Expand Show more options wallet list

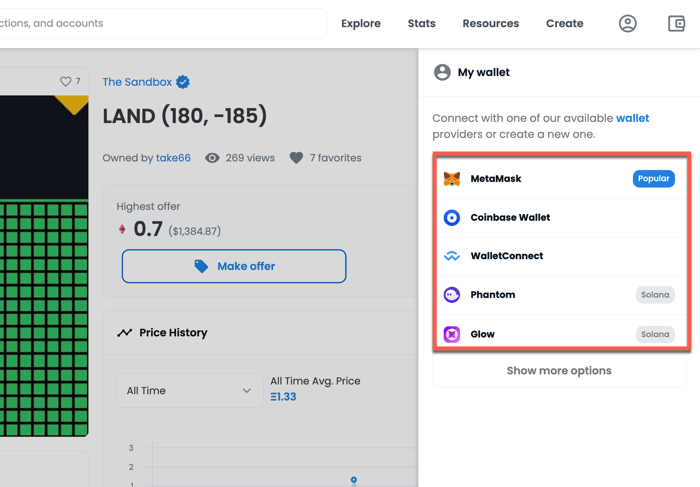(x=559, y=371)
